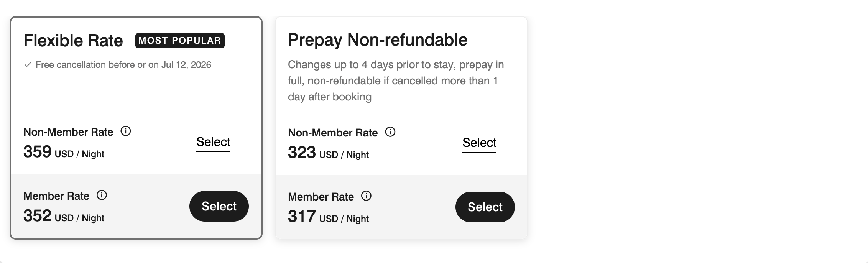Click the MOST POPULAR badge
Viewport: 868px width, 263px height.
click(x=180, y=40)
